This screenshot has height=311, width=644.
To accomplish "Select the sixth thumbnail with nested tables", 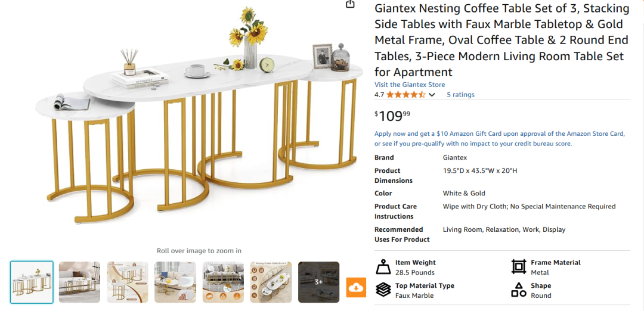I will click(271, 282).
